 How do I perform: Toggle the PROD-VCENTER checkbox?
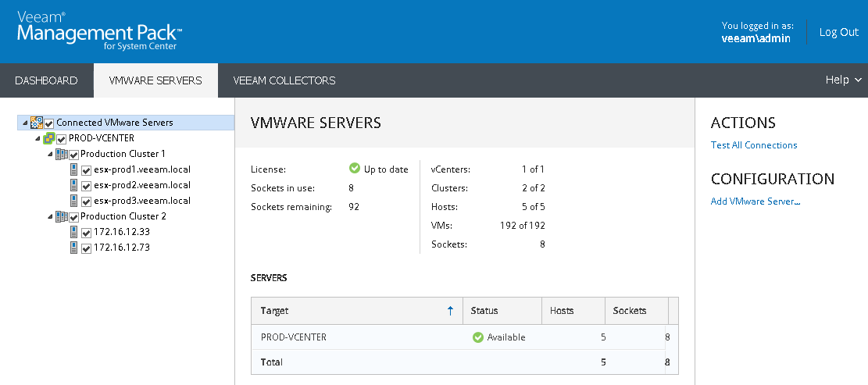62,139
